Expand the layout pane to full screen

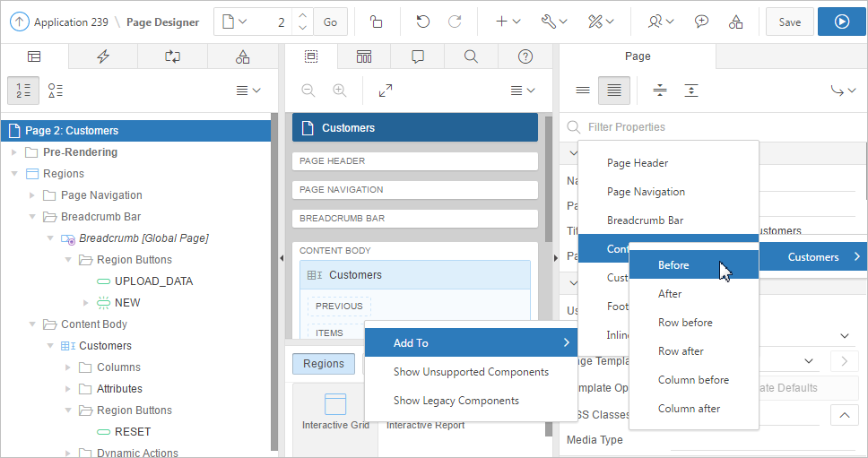point(386,91)
